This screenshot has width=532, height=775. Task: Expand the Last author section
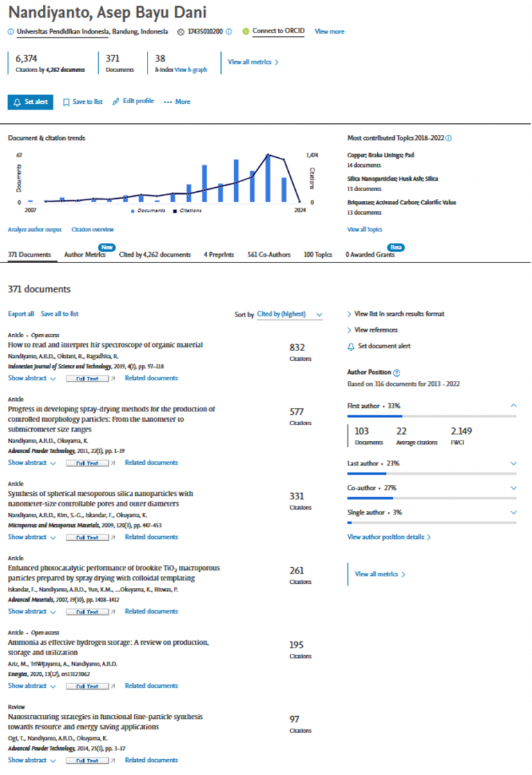514,463
